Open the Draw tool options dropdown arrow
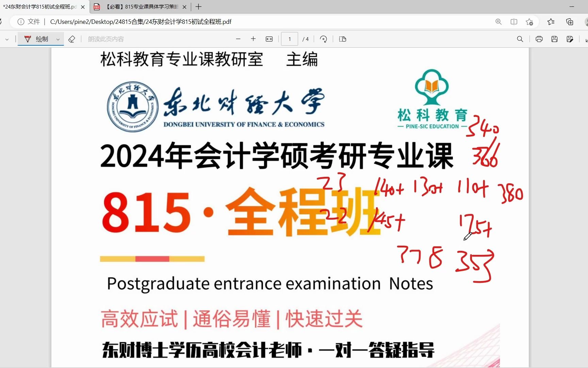The width and height of the screenshot is (588, 368). pyautogui.click(x=58, y=39)
